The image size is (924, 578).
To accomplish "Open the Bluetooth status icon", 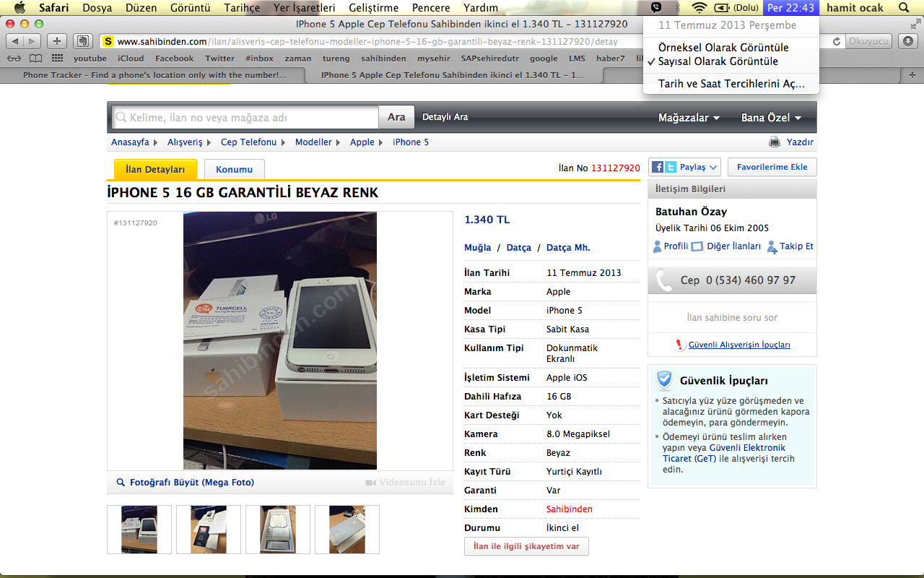I will 676,8.
